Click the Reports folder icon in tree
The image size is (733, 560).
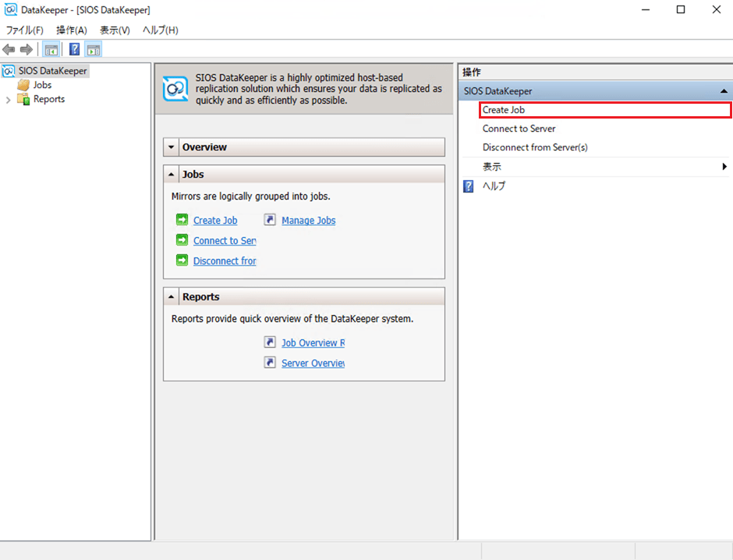(23, 99)
